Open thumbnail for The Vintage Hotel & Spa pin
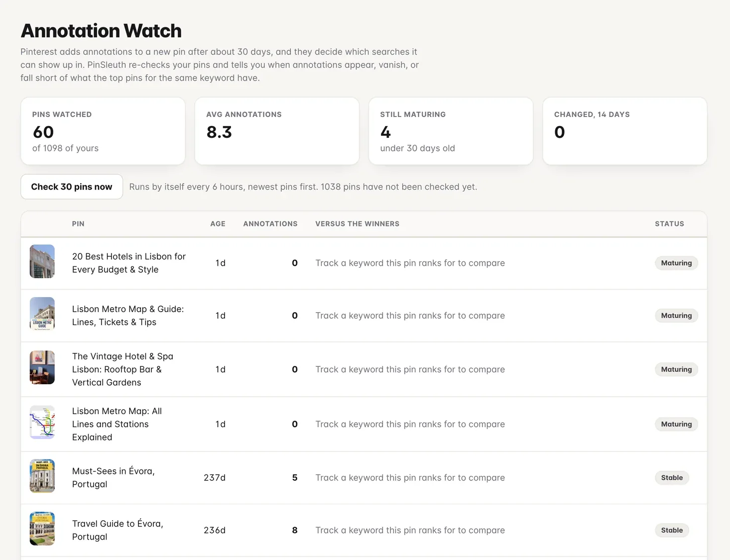The width and height of the screenshot is (730, 560). (42, 367)
